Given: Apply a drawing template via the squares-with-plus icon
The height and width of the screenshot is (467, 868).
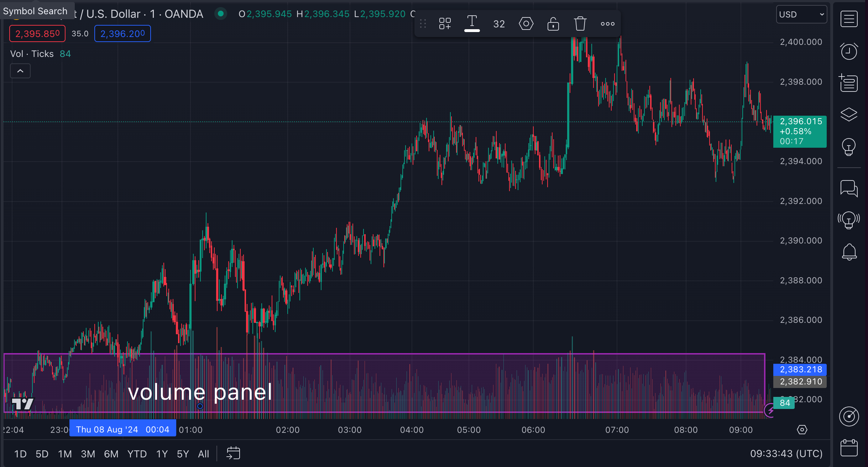Looking at the screenshot, I should point(444,23).
